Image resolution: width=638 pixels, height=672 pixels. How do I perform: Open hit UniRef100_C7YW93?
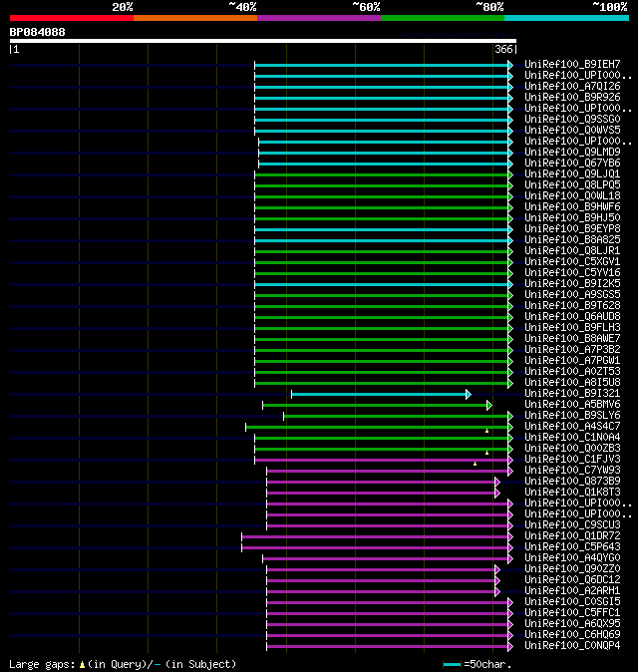click(x=572, y=471)
